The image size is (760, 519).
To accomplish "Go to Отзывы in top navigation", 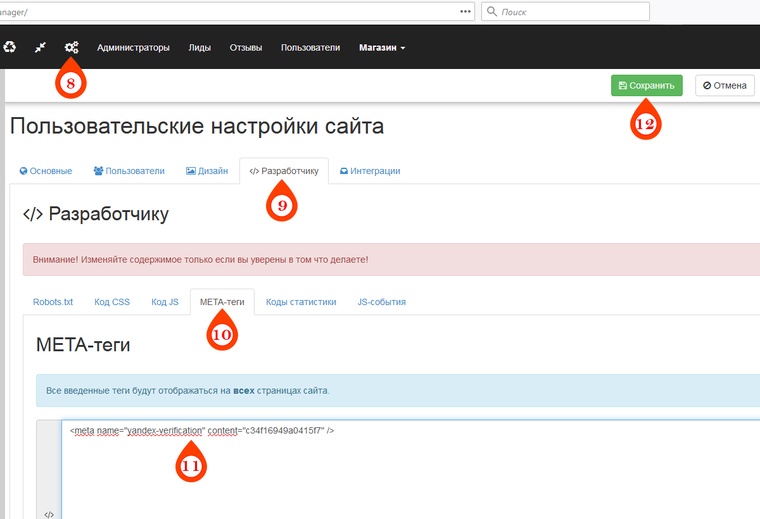I will point(245,47).
